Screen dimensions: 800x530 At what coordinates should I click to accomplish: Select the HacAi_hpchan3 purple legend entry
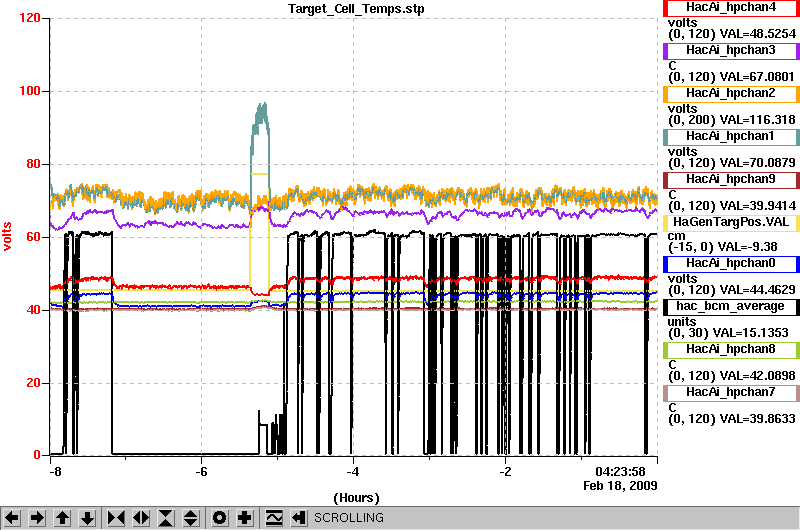731,51
